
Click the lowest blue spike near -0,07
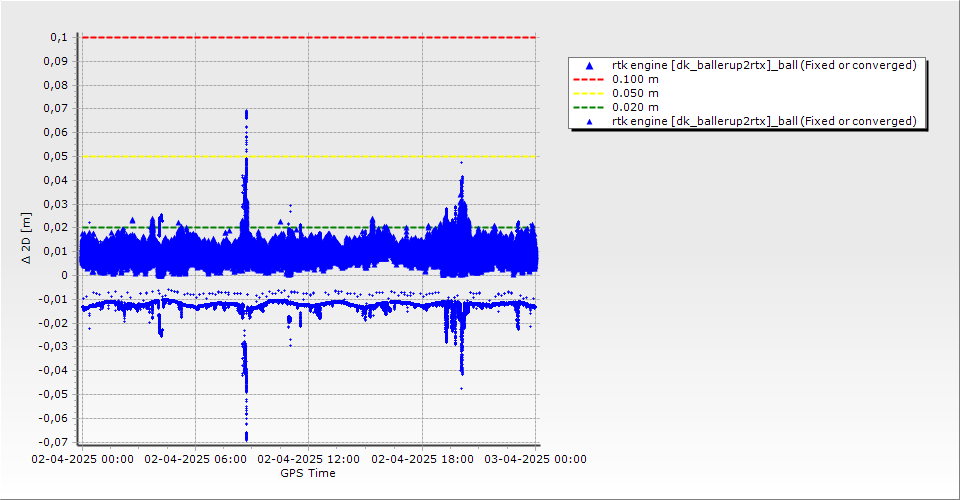[246, 436]
